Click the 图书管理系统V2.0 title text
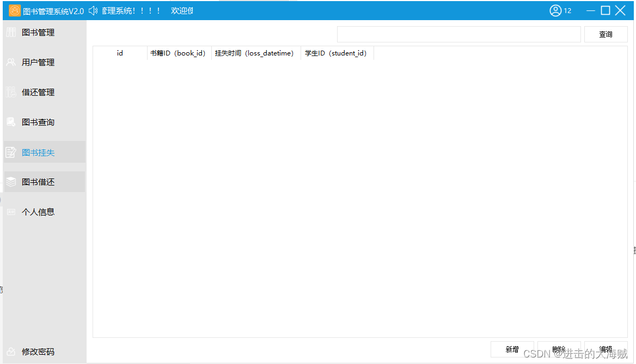The image size is (636, 364). [x=53, y=11]
